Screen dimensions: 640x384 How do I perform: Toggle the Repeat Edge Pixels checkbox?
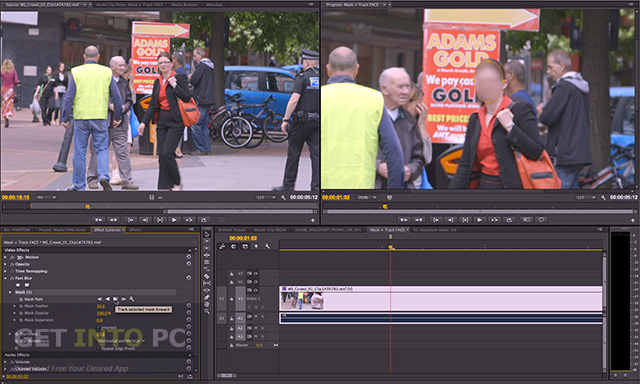98,348
